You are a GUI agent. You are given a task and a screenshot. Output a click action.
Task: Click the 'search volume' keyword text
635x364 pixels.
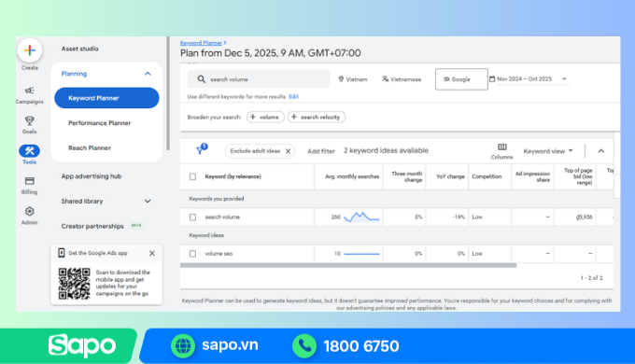pos(222,217)
